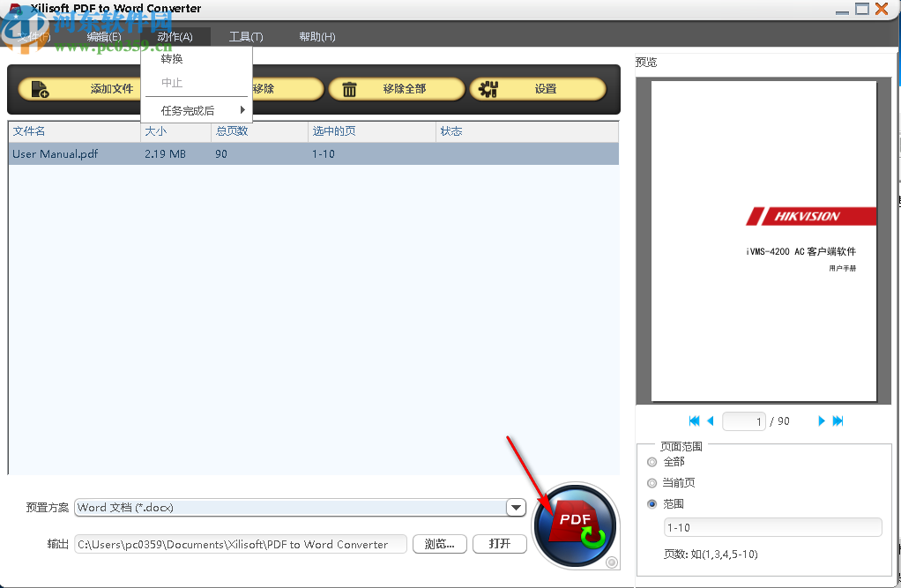Screen dimensions: 901x588
Task: Open the 帮助(H) menu
Action: click(316, 36)
